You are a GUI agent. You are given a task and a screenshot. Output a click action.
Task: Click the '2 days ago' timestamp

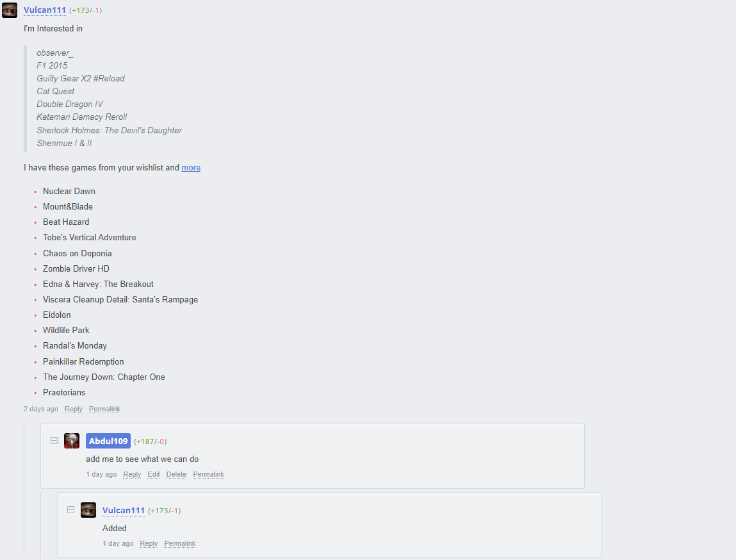(41, 409)
